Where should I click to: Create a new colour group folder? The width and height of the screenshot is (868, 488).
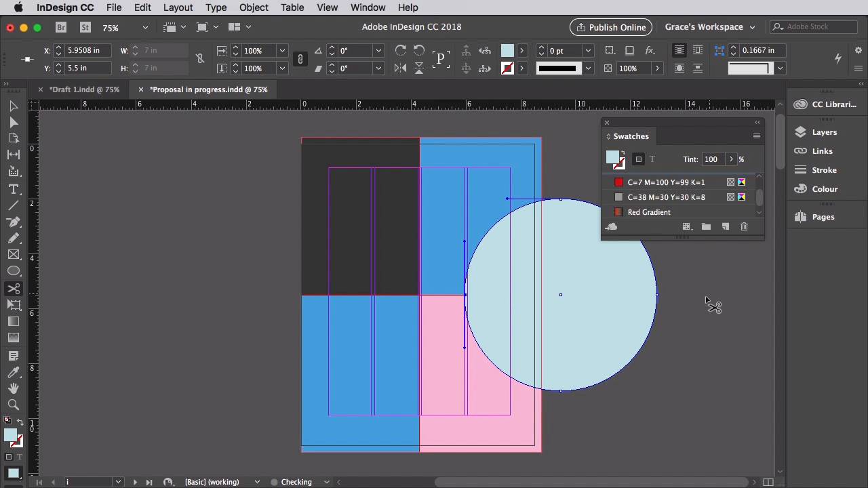coord(706,227)
